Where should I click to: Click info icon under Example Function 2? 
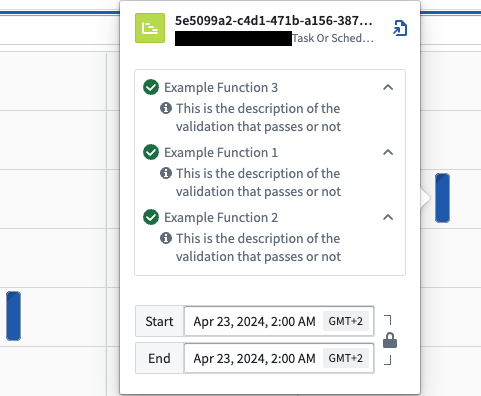[x=166, y=238]
